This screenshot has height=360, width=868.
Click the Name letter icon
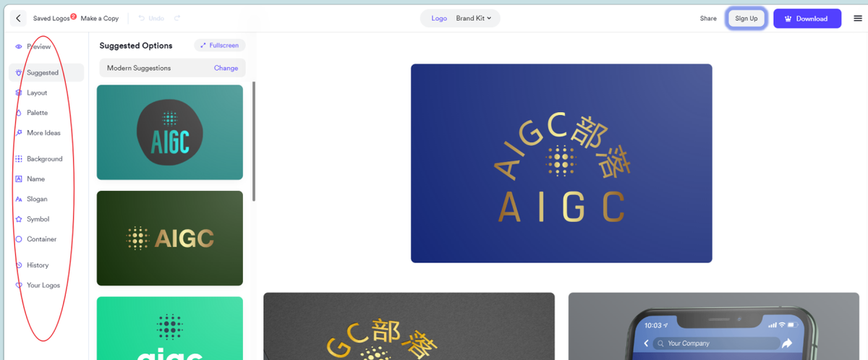point(19,179)
